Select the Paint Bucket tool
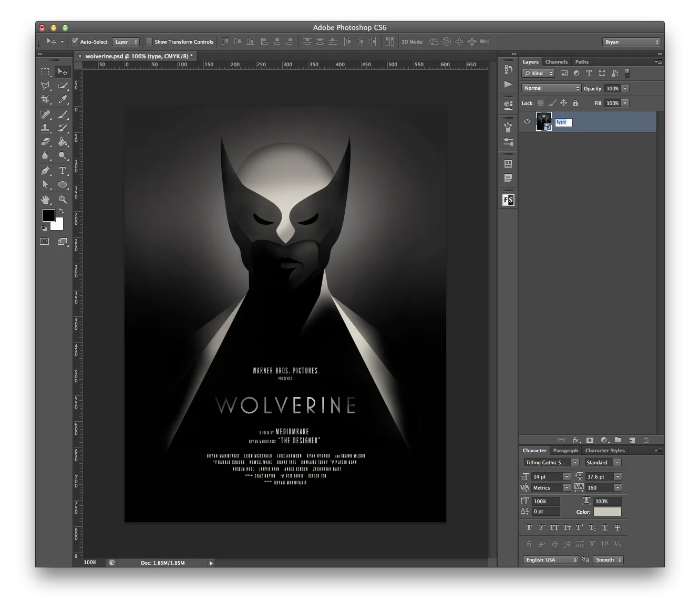This screenshot has height=614, width=700. [x=63, y=142]
